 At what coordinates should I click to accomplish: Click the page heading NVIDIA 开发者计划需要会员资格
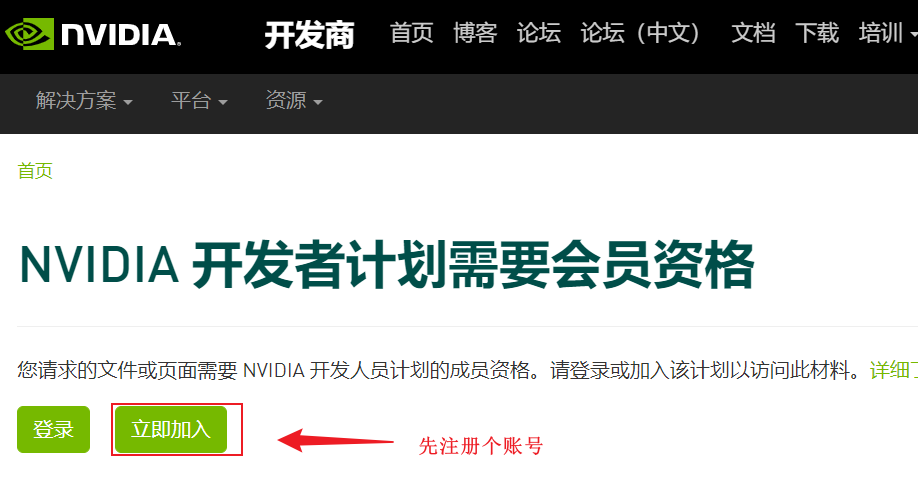pos(386,265)
